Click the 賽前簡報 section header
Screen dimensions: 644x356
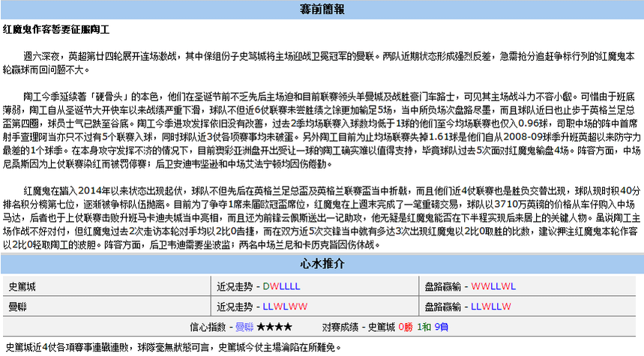pos(322,10)
